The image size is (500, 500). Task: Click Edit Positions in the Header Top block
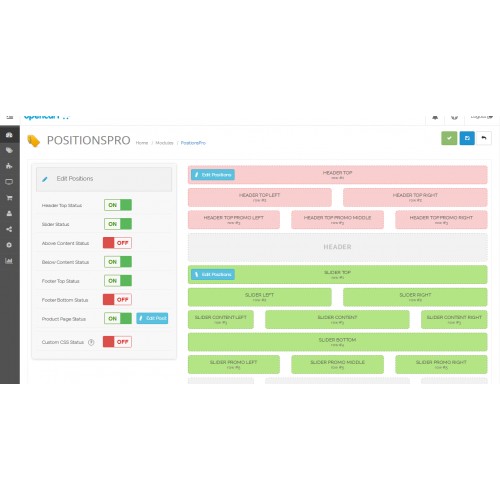tap(213, 175)
